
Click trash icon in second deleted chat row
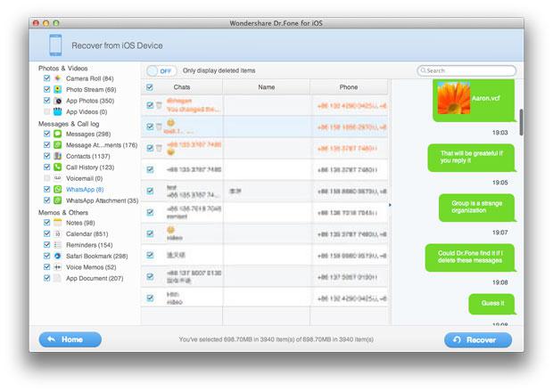159,127
